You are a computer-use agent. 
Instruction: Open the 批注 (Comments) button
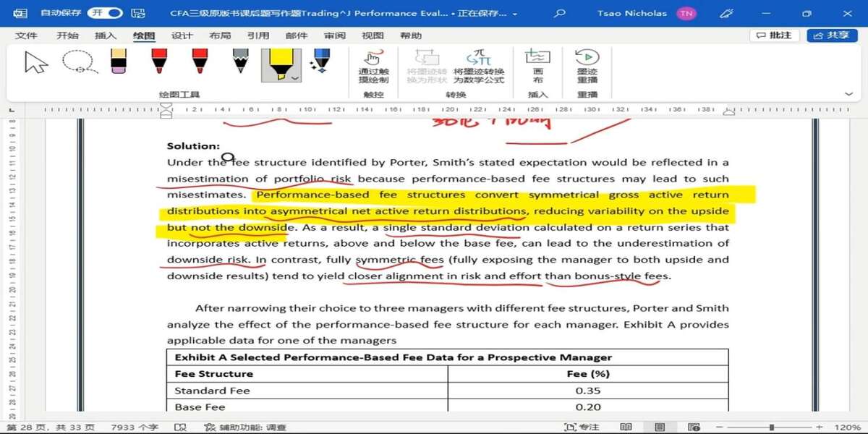774,35
